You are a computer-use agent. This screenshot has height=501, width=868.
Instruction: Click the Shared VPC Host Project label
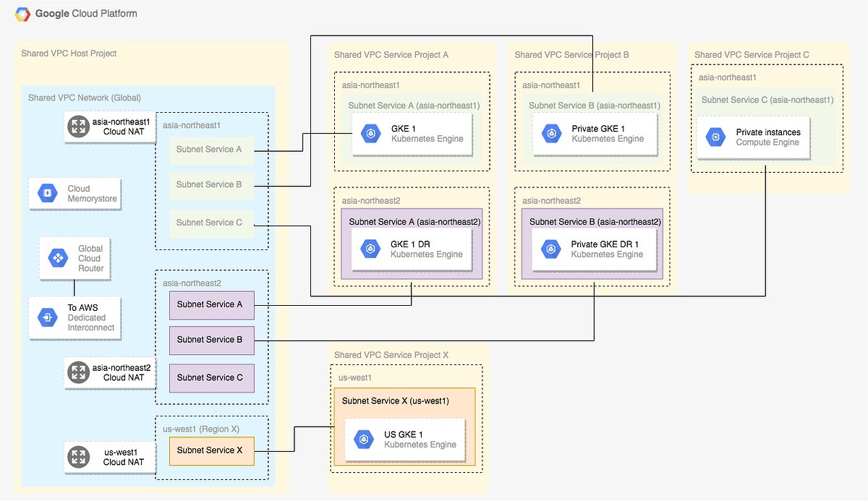[x=69, y=53]
